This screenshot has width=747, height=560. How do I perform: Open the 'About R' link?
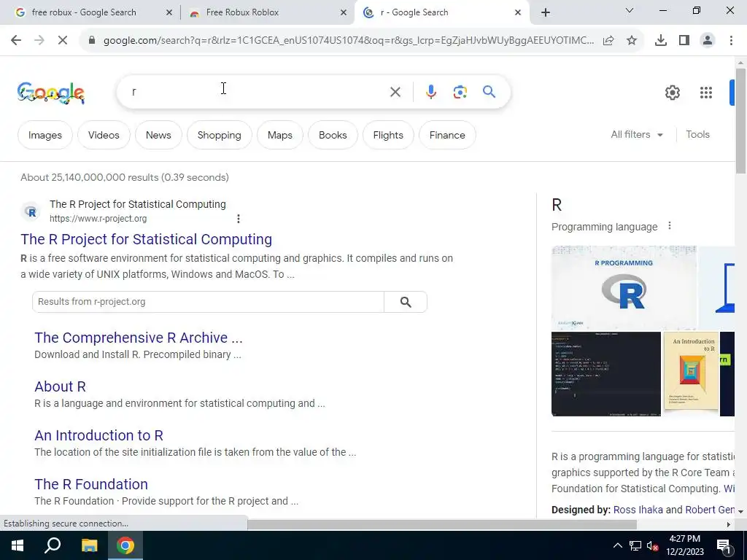60,386
